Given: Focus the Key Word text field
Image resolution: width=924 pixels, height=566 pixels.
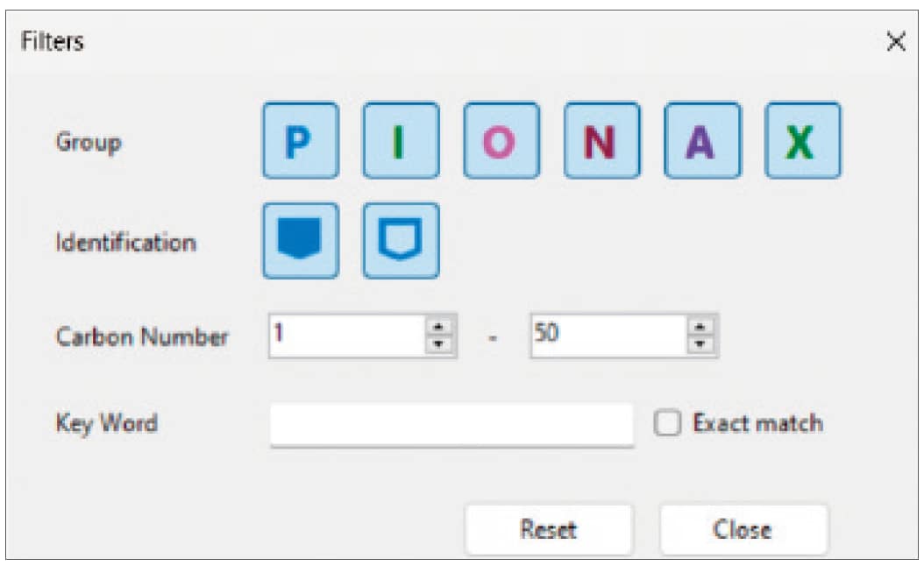Looking at the screenshot, I should coord(451,425).
